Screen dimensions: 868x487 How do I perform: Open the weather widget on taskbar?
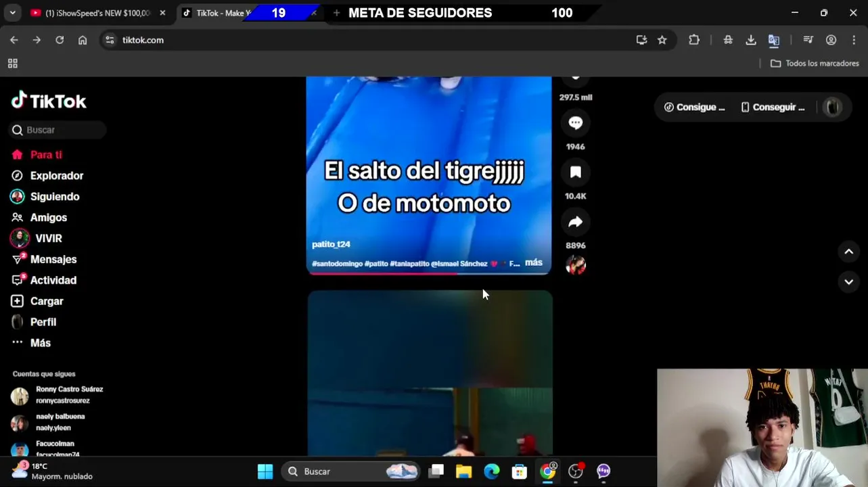(x=53, y=471)
